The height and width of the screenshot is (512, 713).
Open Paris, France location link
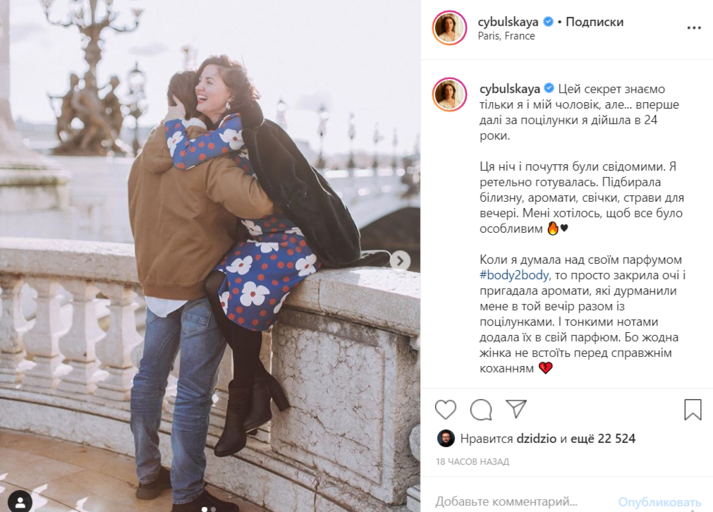tap(506, 36)
